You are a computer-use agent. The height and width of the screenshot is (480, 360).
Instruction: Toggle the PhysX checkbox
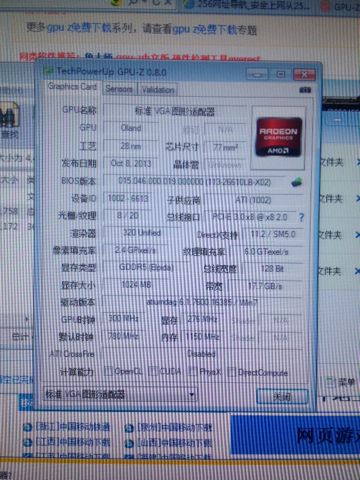[192, 371]
